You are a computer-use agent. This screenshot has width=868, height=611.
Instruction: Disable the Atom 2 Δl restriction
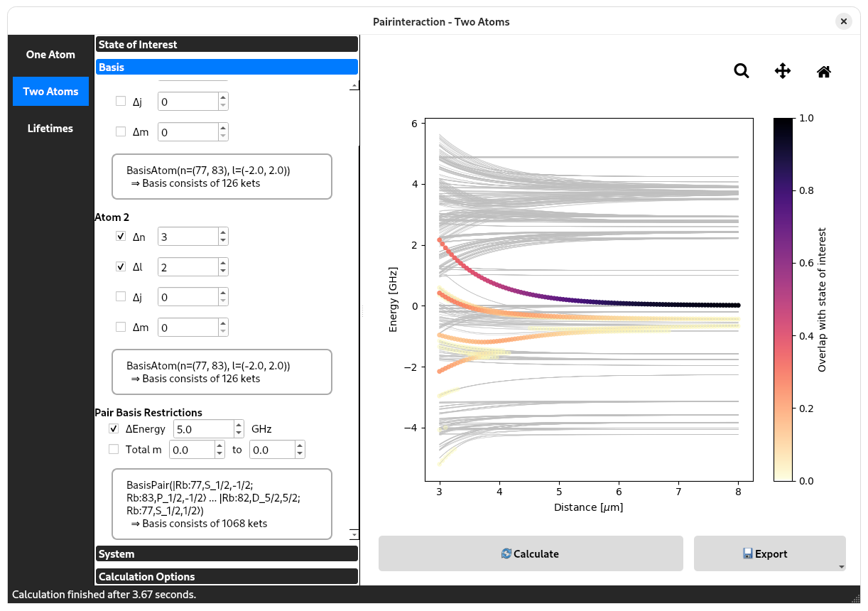(x=121, y=267)
